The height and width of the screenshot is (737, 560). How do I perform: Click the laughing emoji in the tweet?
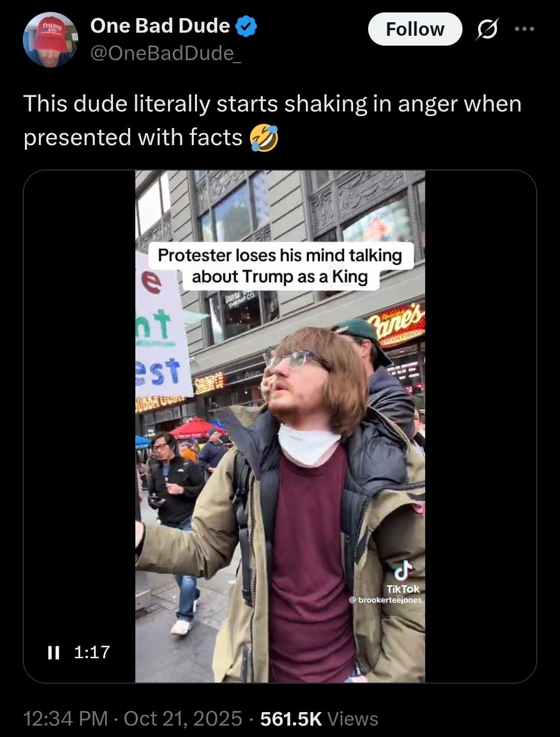click(264, 138)
